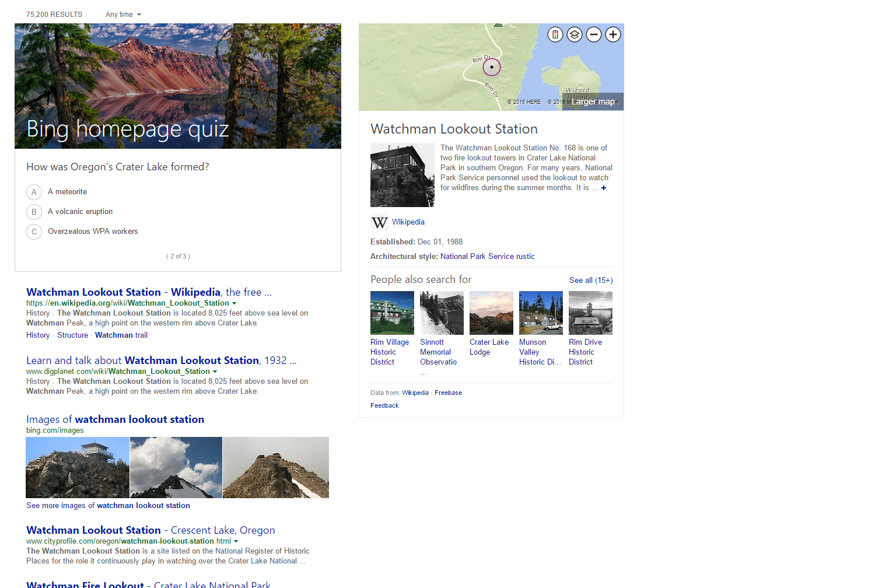Open Sinnott Memorial Observatory thumbnail
This screenshot has height=588, width=882.
pyautogui.click(x=442, y=313)
